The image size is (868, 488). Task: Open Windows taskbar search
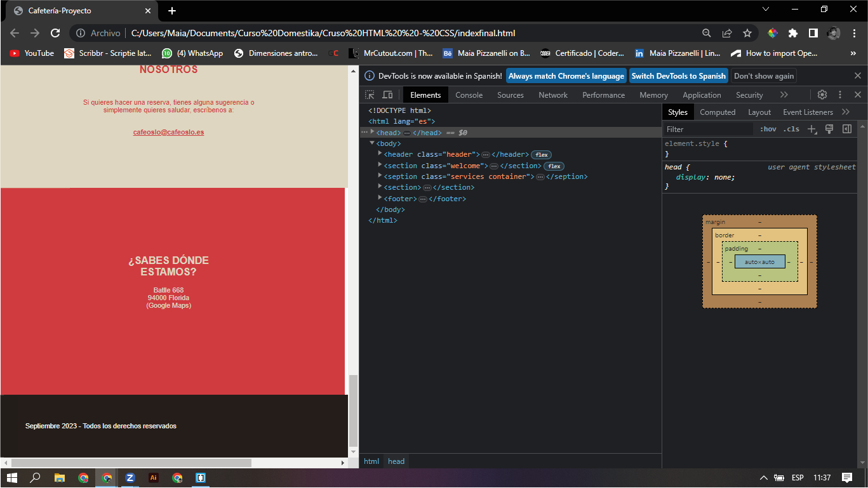pyautogui.click(x=36, y=478)
